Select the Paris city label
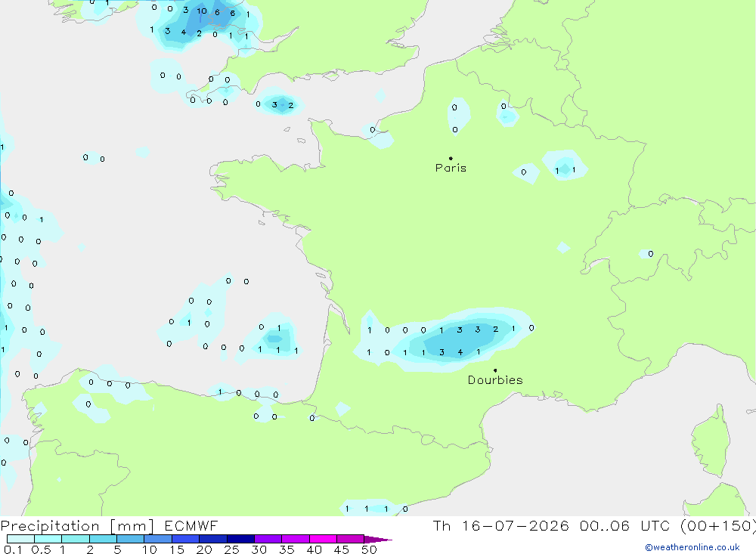756x554 pixels. pyautogui.click(x=451, y=168)
